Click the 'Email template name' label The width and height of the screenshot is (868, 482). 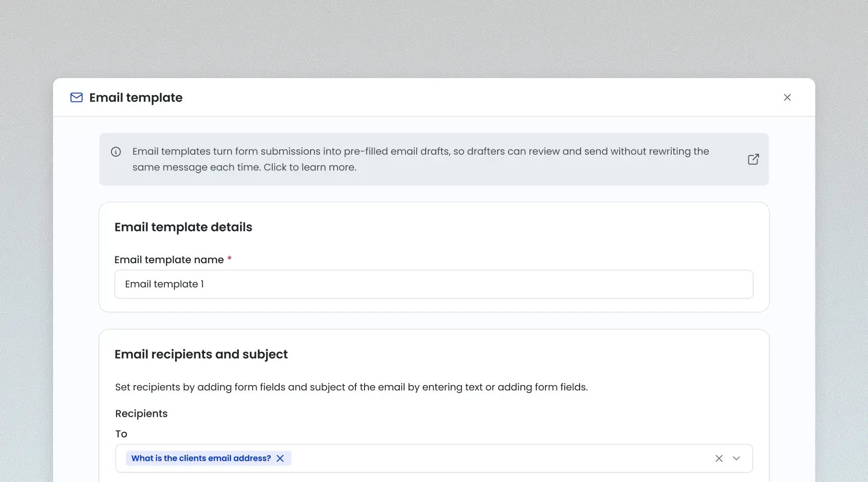(x=169, y=260)
